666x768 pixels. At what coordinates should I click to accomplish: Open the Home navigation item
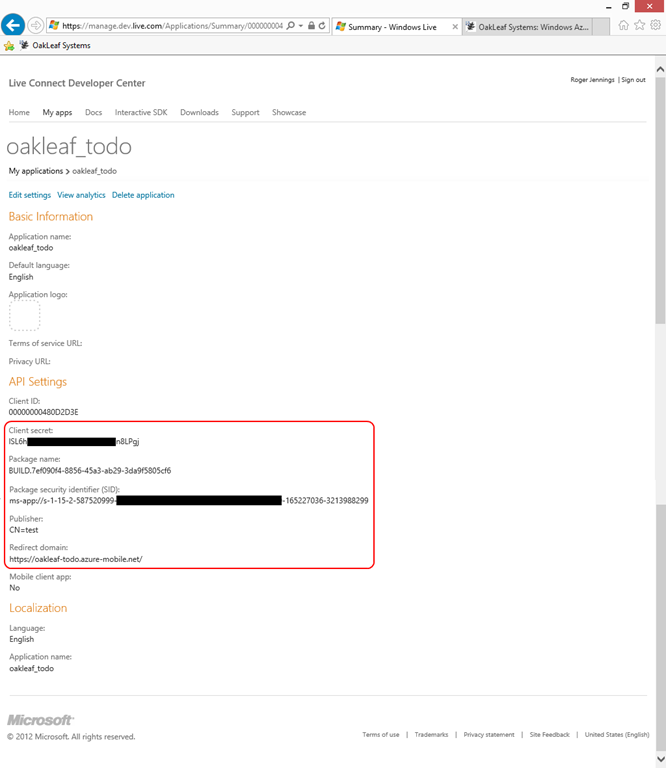click(x=19, y=112)
